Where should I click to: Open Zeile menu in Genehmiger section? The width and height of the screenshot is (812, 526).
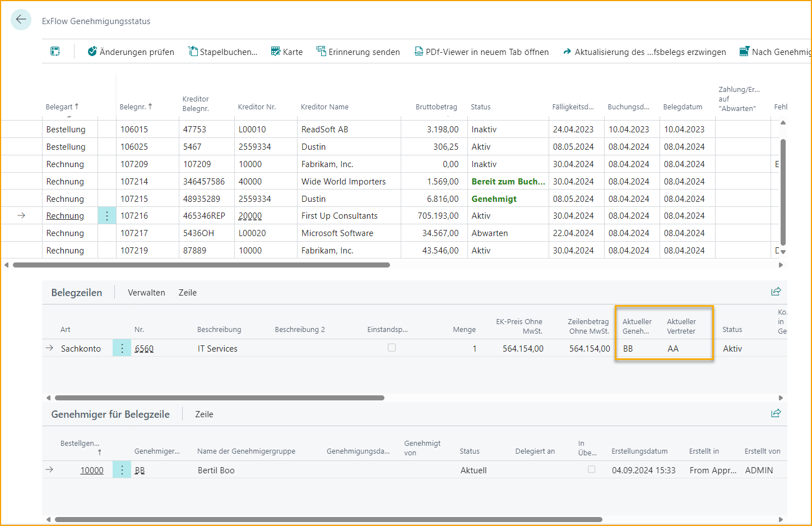[204, 414]
